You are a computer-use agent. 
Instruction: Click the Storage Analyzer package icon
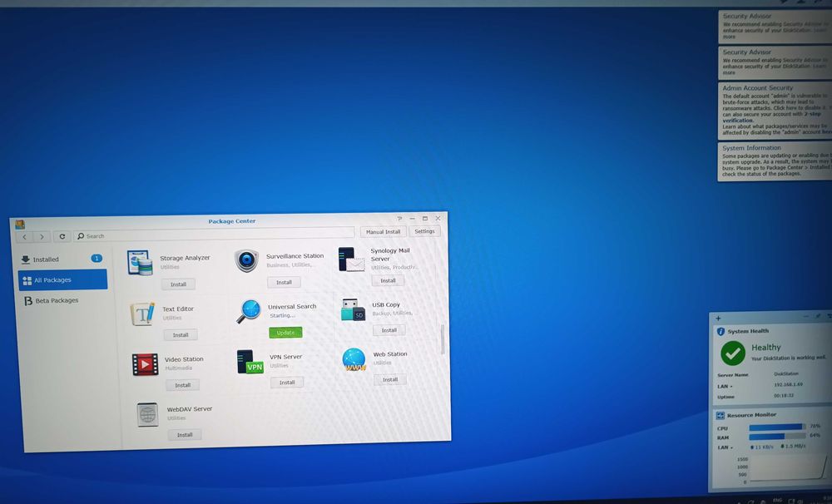tap(140, 263)
